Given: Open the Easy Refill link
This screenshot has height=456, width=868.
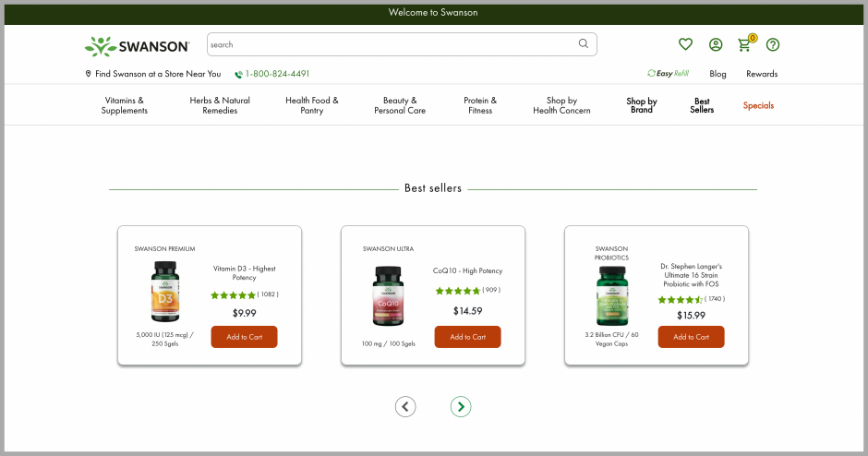Looking at the screenshot, I should [669, 73].
